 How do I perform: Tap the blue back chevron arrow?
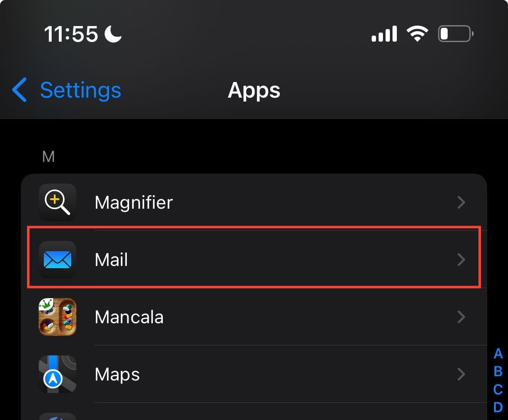(20, 90)
